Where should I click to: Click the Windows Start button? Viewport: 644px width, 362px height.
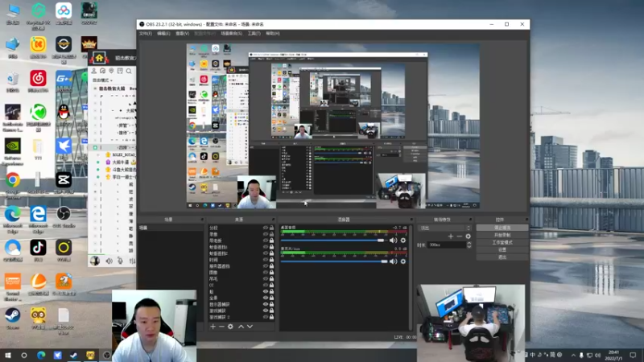pyautogui.click(x=8, y=356)
